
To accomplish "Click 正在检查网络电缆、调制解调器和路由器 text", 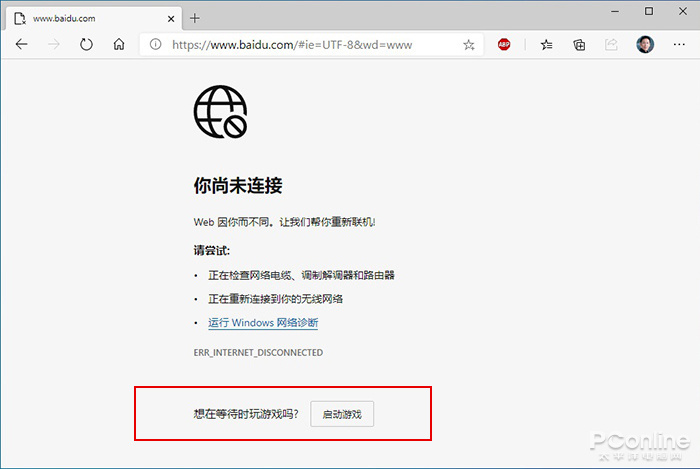I will (301, 275).
